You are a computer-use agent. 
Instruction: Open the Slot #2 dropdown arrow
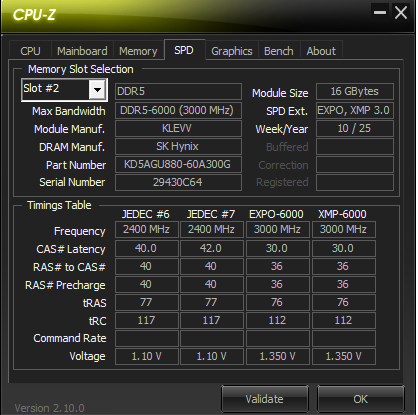97,89
